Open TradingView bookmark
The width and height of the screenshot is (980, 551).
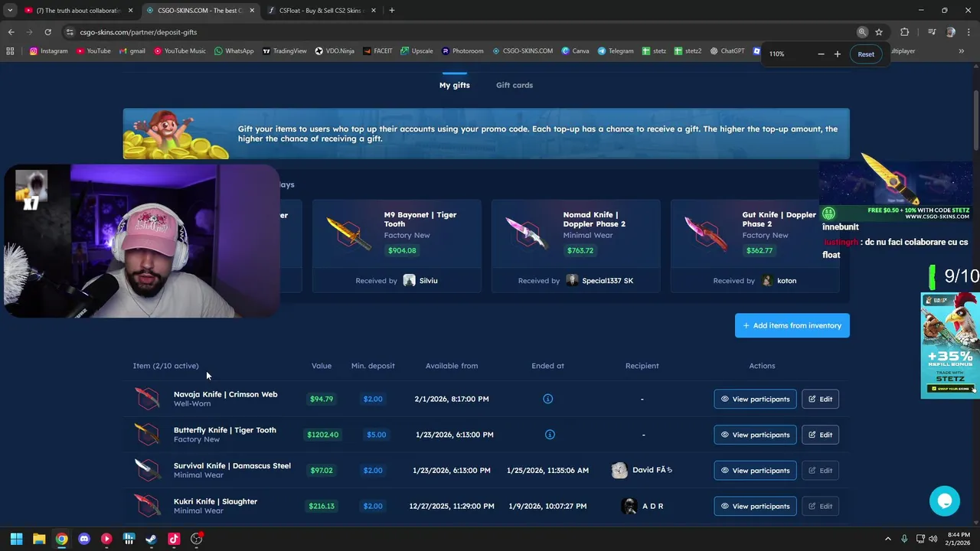pyautogui.click(x=285, y=51)
